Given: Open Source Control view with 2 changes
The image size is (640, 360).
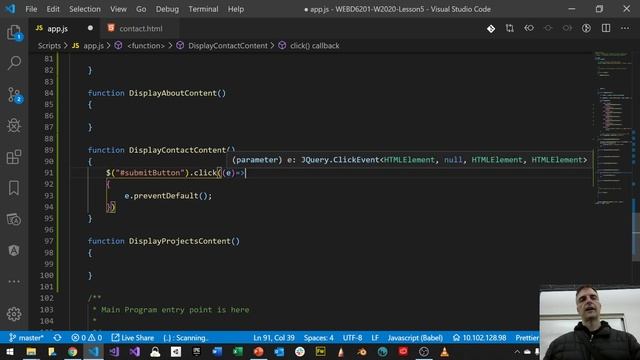Looking at the screenshot, I should [x=14, y=95].
